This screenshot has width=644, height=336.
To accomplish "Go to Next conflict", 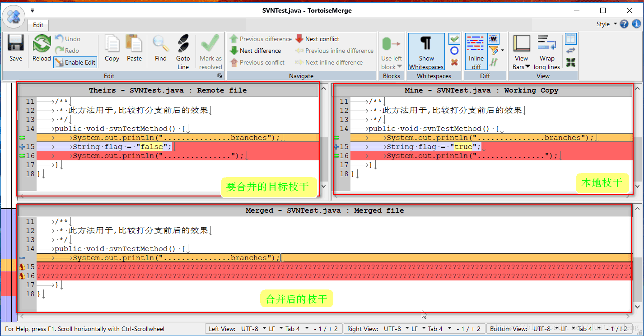I will [x=317, y=39].
